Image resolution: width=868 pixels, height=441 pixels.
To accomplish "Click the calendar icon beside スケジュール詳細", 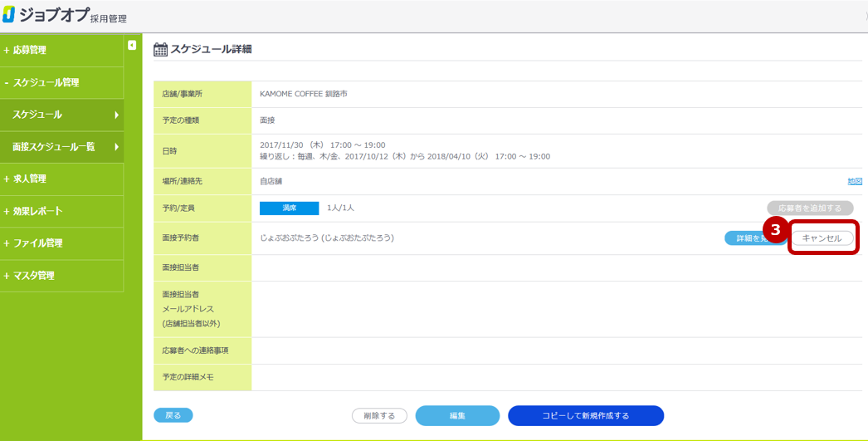I will click(161, 50).
